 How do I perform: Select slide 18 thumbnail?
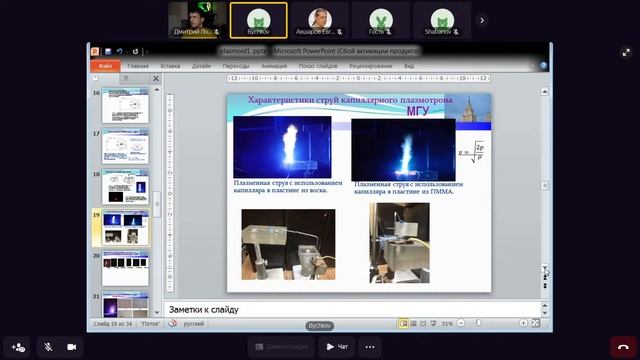[125, 187]
